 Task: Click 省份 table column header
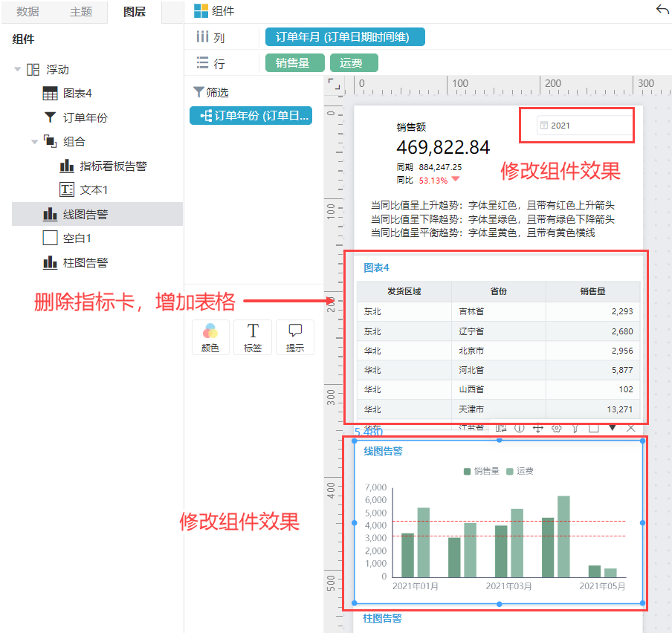click(x=499, y=292)
